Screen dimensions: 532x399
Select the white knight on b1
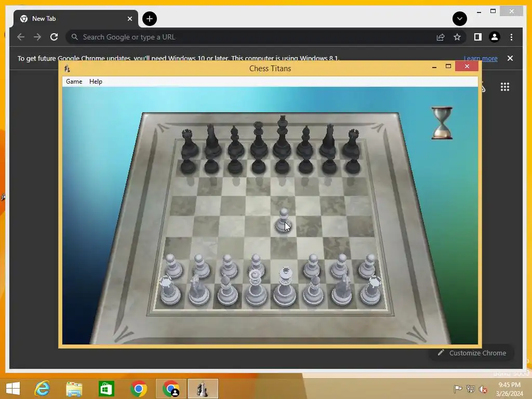pyautogui.click(x=199, y=291)
